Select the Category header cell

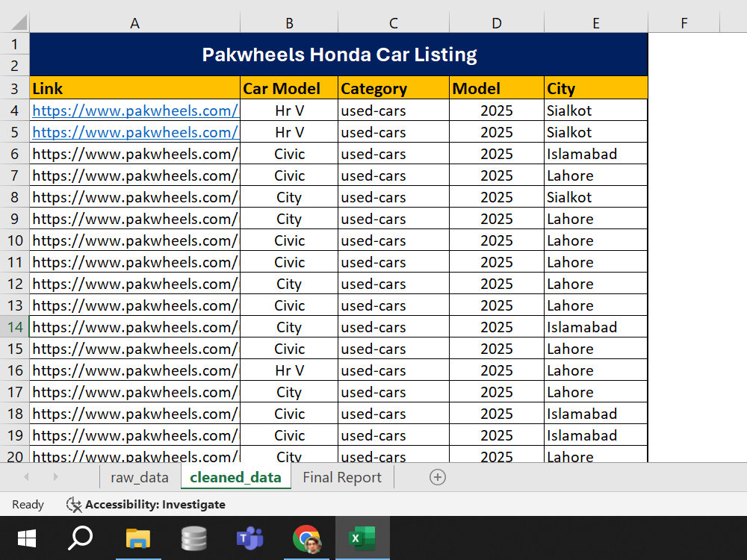coord(394,88)
